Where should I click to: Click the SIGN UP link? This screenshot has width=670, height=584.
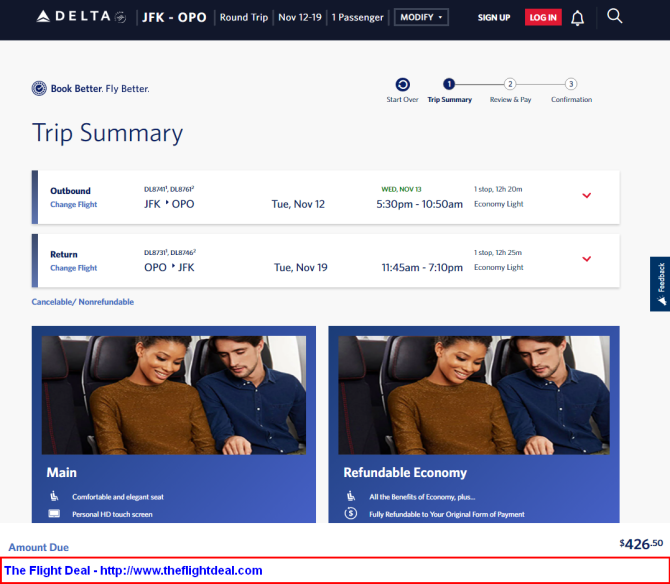[x=494, y=18]
